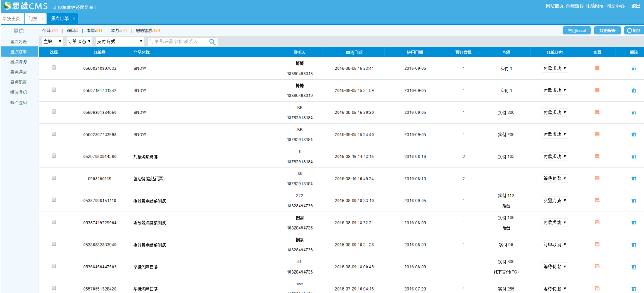The height and width of the screenshot is (293, 644).
Task: Select checkbox for order 05608218897632
Action: [x=54, y=68]
